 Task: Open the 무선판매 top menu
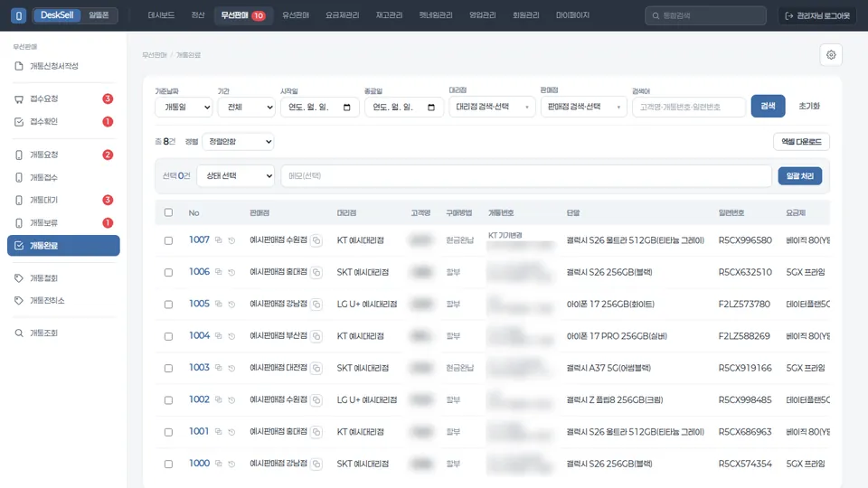(x=242, y=15)
